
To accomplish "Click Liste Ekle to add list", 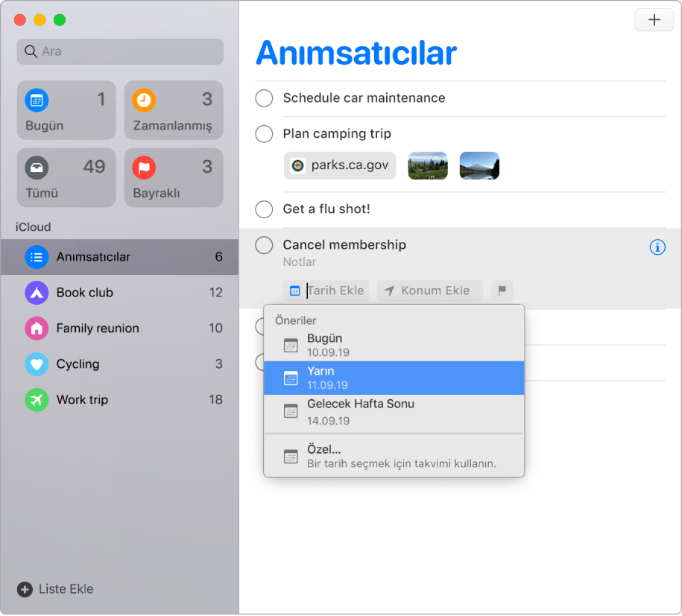I will [x=55, y=589].
